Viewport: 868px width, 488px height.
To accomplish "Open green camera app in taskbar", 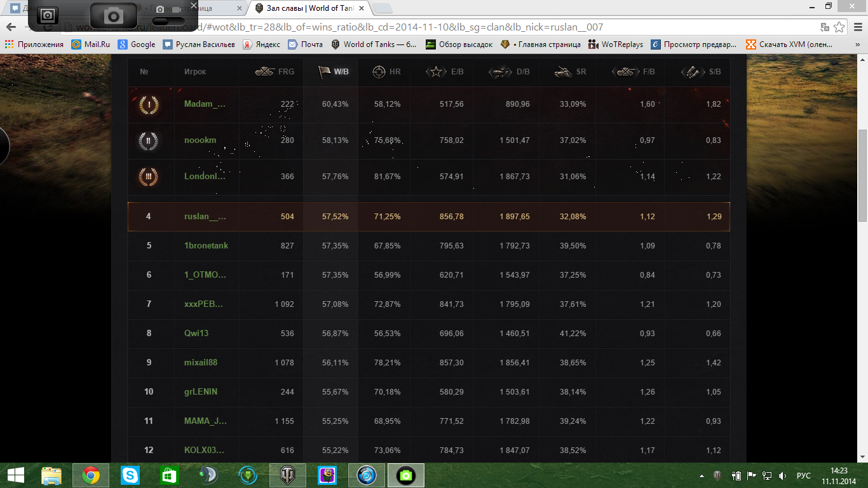I will (x=406, y=475).
